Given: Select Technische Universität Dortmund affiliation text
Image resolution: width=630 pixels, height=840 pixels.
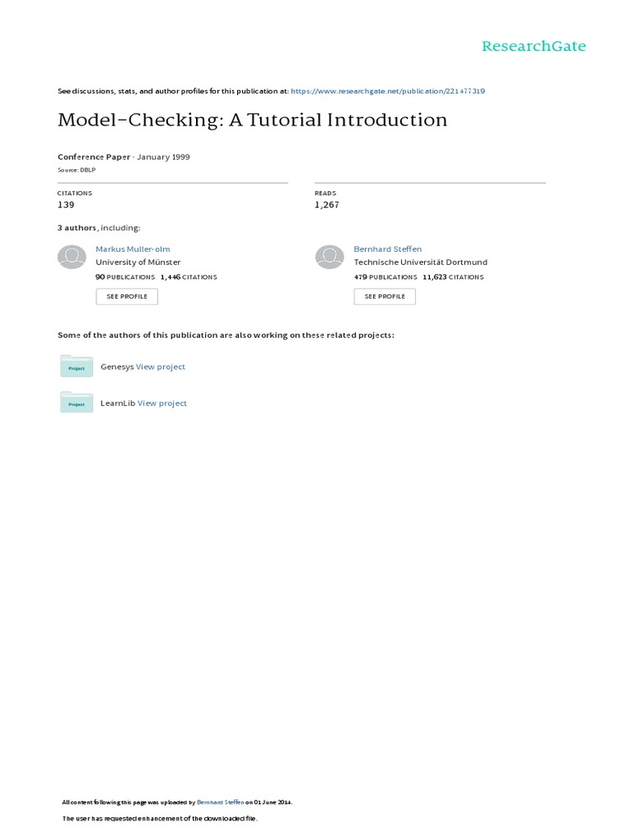Looking at the screenshot, I should pos(420,262).
